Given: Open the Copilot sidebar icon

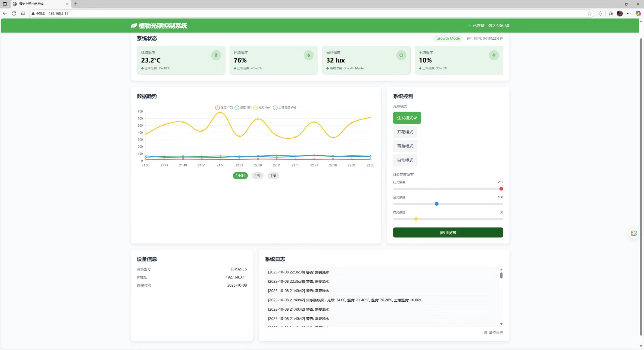Looking at the screenshot, I should [x=638, y=13].
